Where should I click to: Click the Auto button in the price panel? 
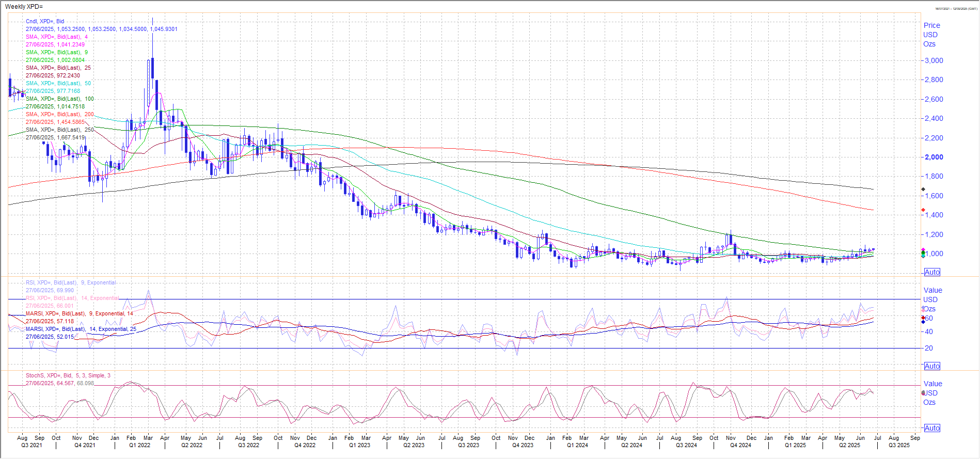[932, 272]
